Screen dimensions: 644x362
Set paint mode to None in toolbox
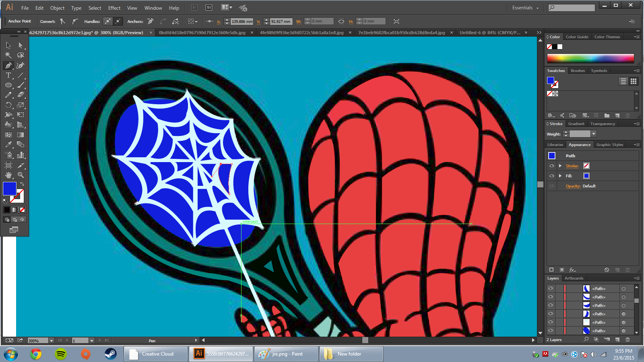point(23,210)
